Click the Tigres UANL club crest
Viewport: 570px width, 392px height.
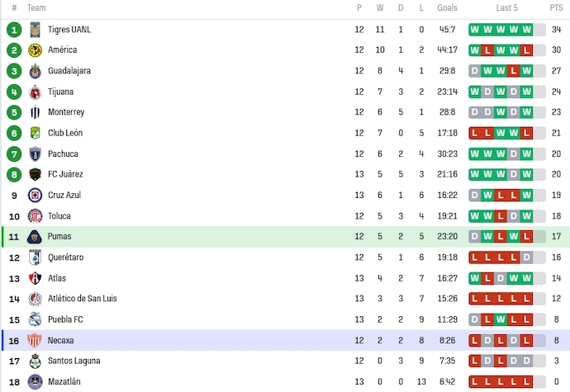tap(36, 30)
